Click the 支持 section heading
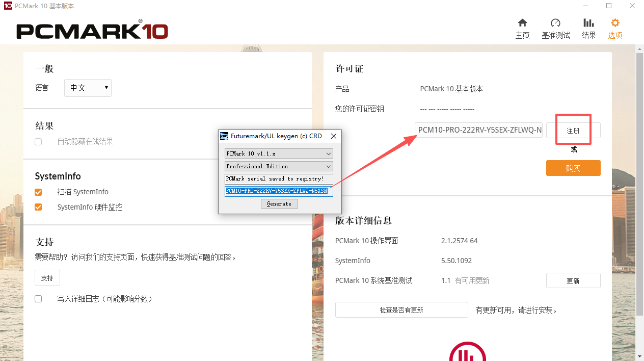The height and width of the screenshot is (361, 644). pos(44,242)
